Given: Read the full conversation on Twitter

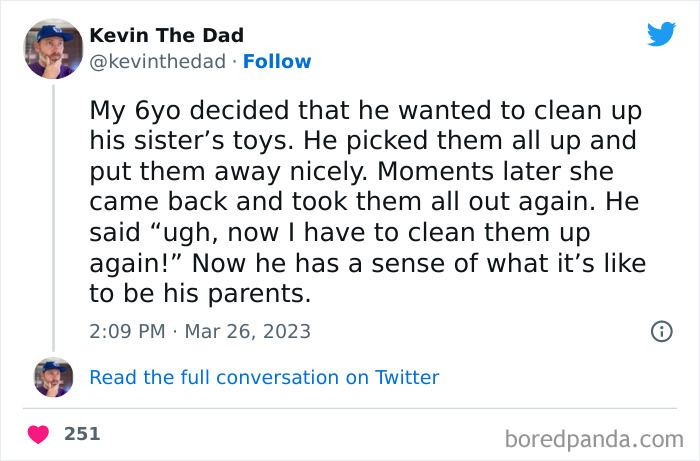Looking at the screenshot, I should pyautogui.click(x=264, y=377).
